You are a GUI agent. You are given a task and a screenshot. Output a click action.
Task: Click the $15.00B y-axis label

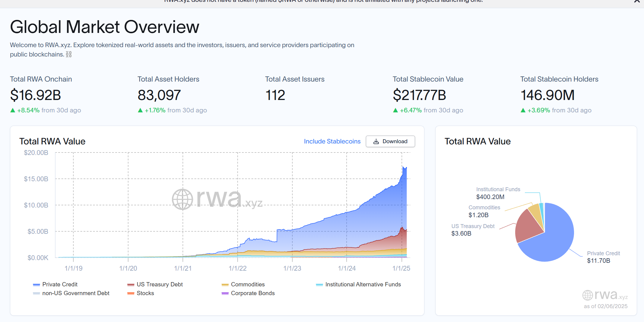(36, 179)
